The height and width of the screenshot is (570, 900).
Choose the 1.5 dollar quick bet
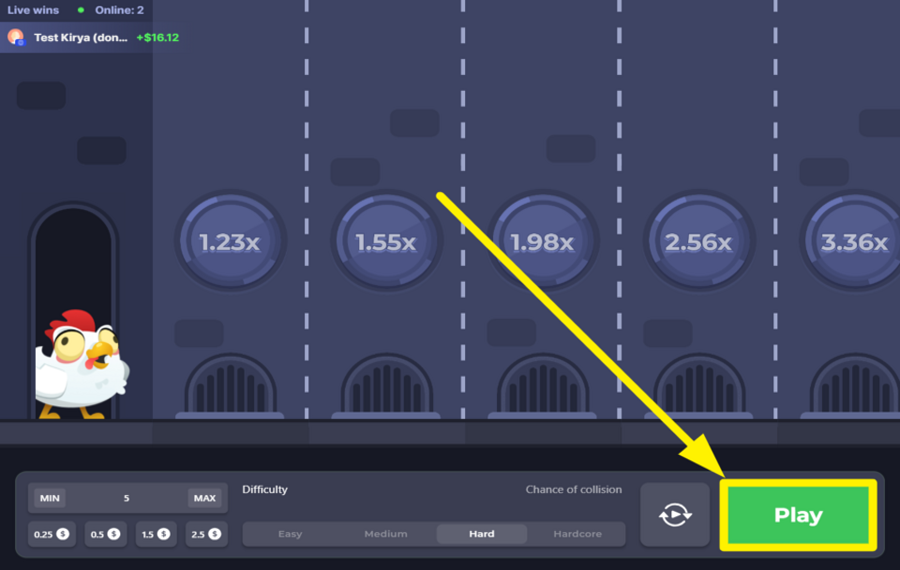155,534
